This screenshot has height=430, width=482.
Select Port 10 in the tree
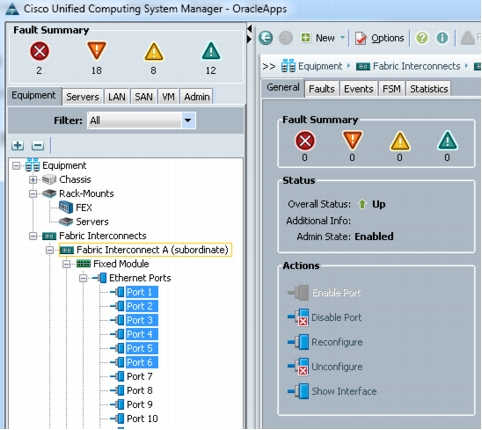click(x=142, y=418)
